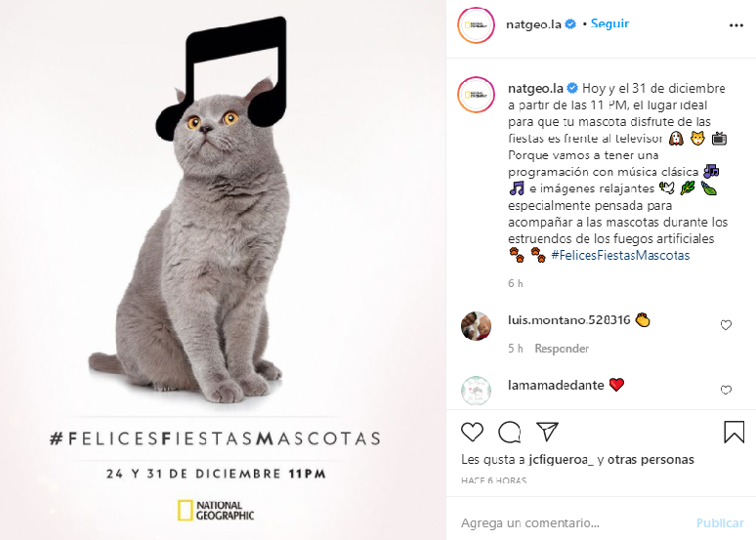Reply to luis.montano comment via Responder
The height and width of the screenshot is (540, 756).
pos(562,348)
